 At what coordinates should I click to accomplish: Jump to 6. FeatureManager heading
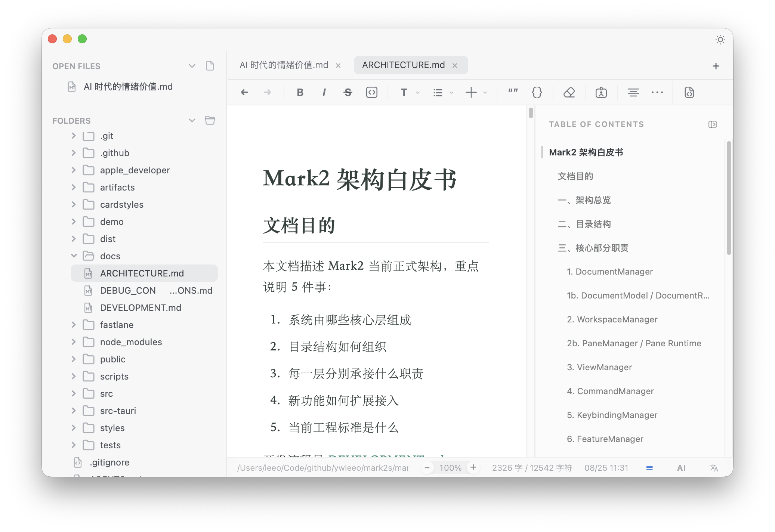click(605, 439)
